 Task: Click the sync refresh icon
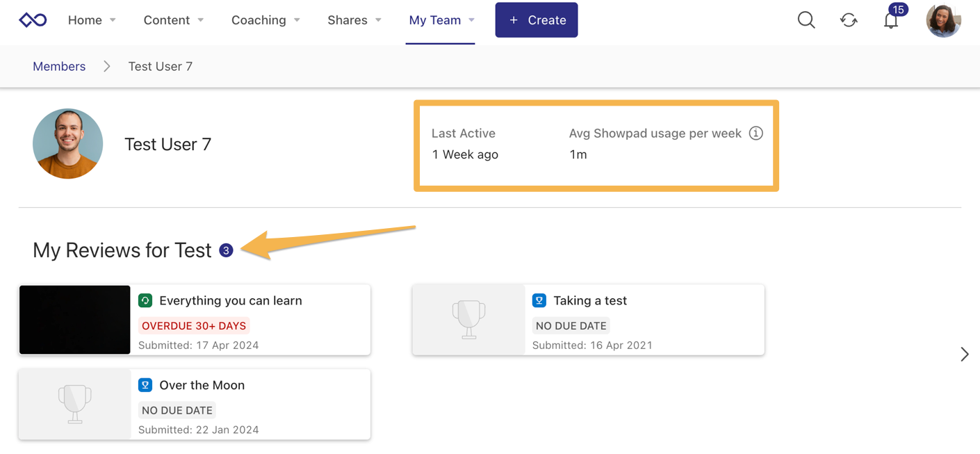(x=849, y=20)
